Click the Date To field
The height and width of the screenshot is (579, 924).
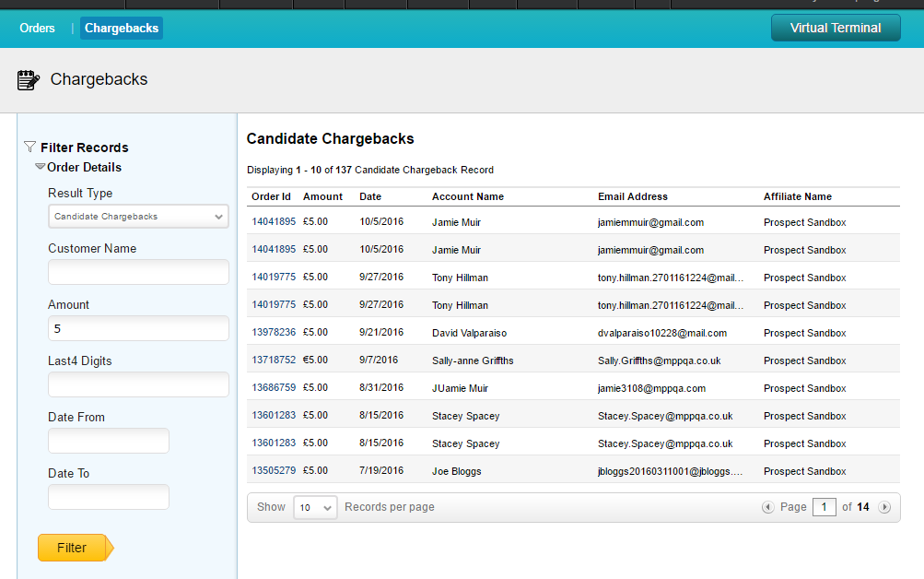coord(109,497)
